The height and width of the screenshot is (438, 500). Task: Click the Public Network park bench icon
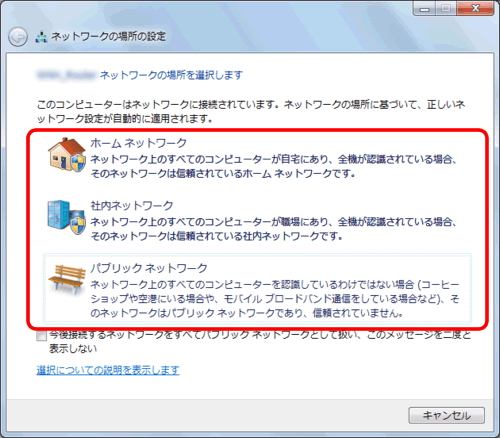(x=66, y=279)
